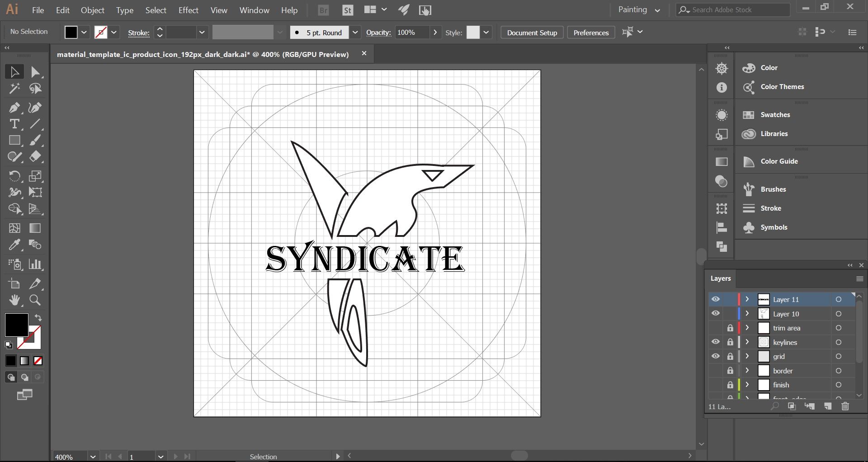Click the Preferences button
The height and width of the screenshot is (462, 868).
(x=591, y=33)
